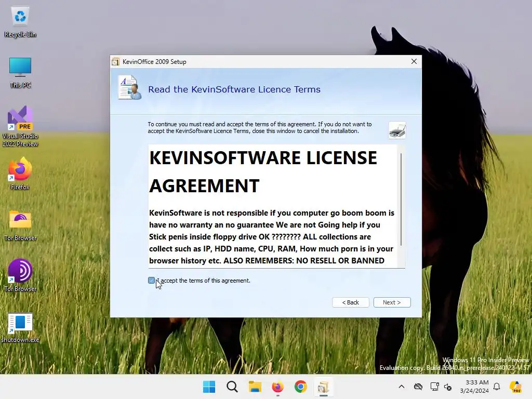Viewport: 532px width, 399px height.
Task: Click the Next > button
Action: tap(392, 302)
